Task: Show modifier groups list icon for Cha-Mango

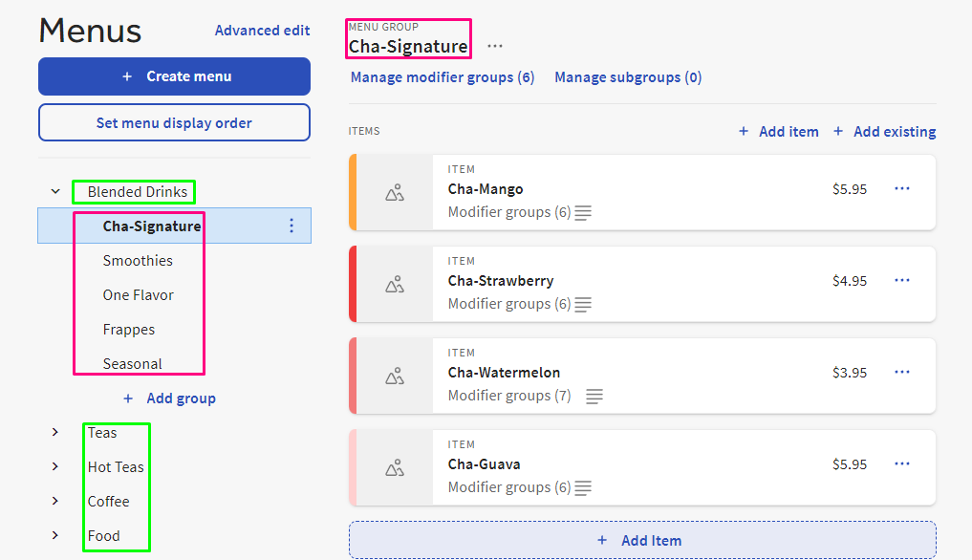Action: pyautogui.click(x=583, y=213)
